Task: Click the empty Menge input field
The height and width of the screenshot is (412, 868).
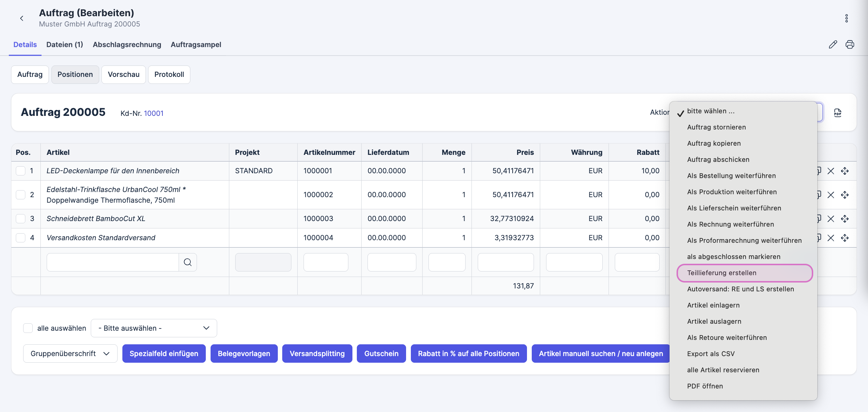Action: (447, 262)
